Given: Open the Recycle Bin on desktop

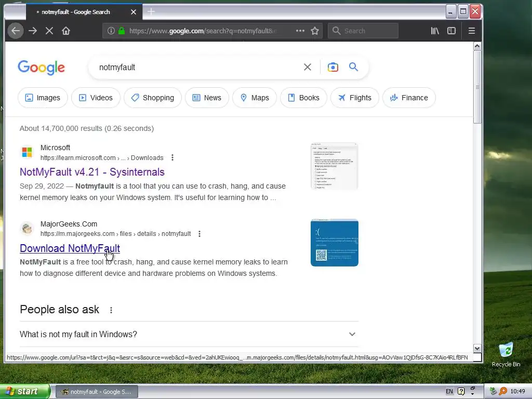Looking at the screenshot, I should pyautogui.click(x=506, y=355).
